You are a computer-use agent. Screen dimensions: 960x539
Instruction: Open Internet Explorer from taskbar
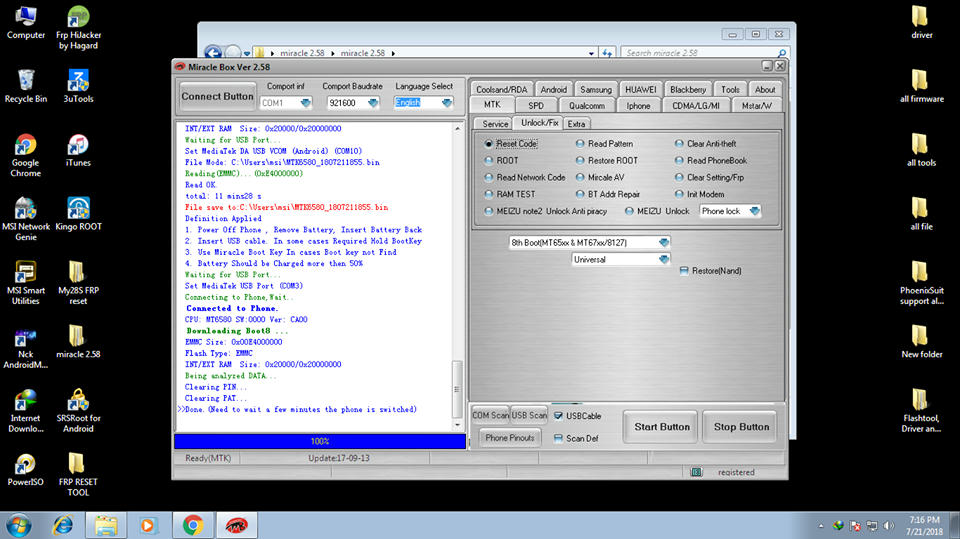tap(62, 526)
